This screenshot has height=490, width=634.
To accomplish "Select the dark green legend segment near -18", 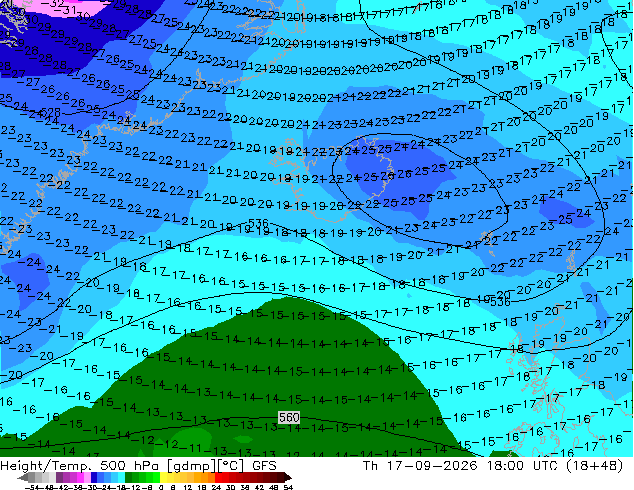I will click(x=129, y=478).
